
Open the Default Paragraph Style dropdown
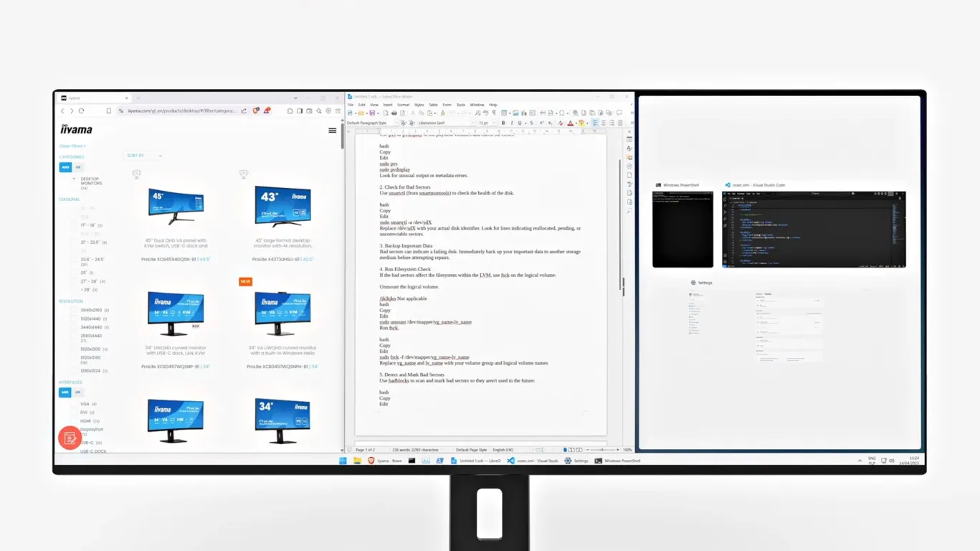pyautogui.click(x=396, y=123)
